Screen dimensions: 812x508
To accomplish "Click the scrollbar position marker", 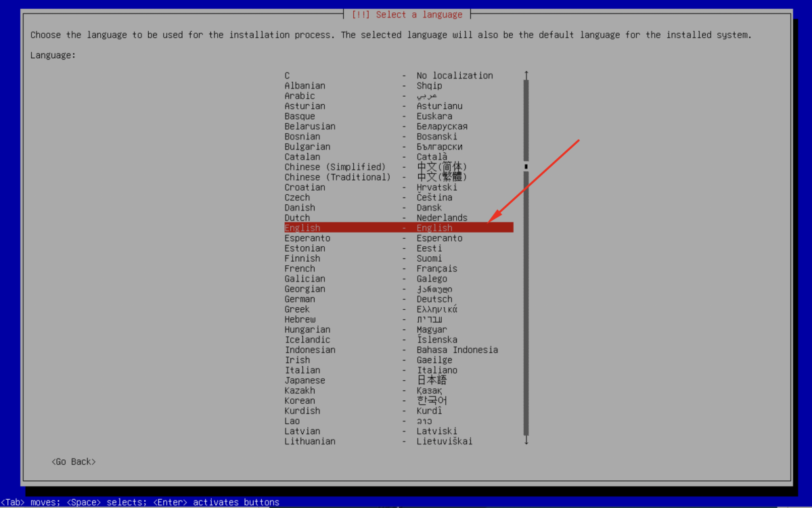I will (526, 166).
